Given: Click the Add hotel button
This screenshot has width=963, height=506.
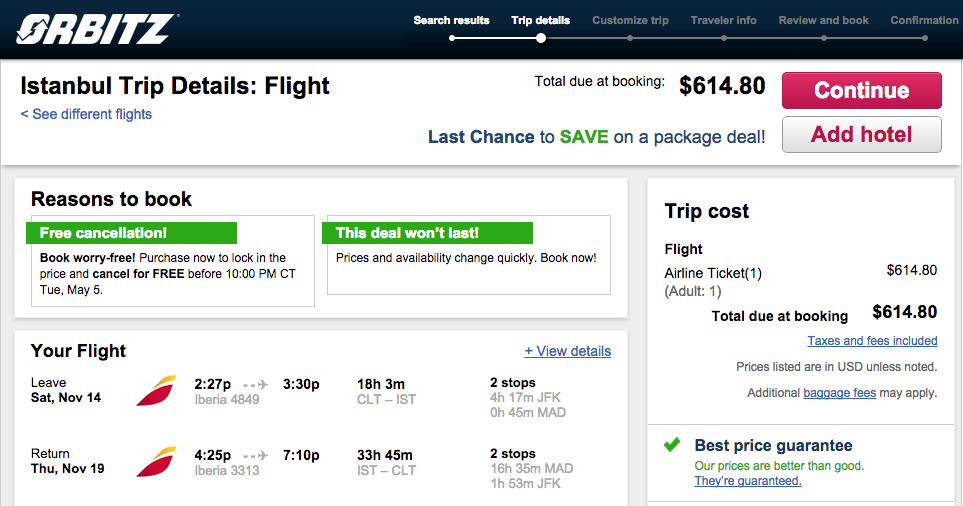Looking at the screenshot, I should [x=862, y=134].
